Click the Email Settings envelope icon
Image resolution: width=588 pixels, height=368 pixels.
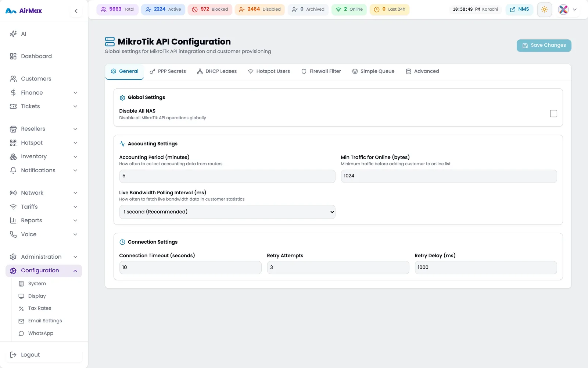tap(21, 321)
